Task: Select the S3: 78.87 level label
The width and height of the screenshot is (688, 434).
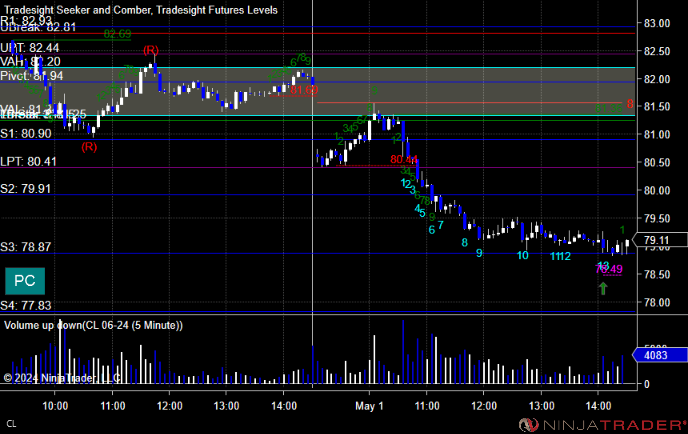Action: (26, 247)
